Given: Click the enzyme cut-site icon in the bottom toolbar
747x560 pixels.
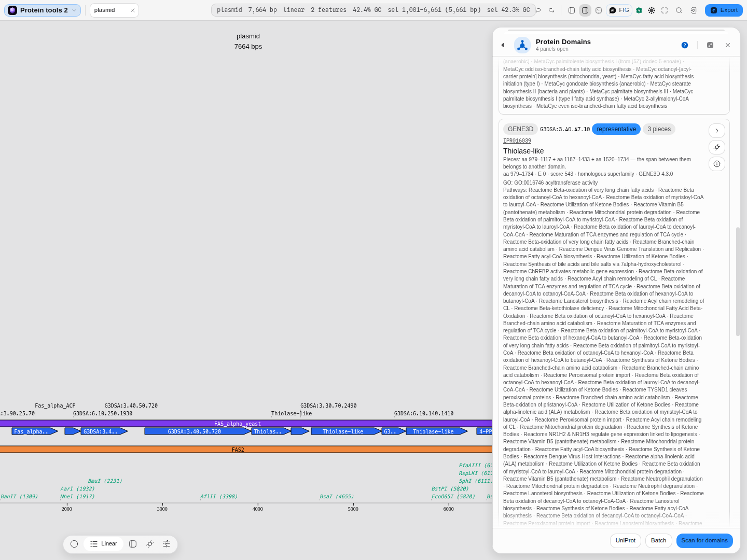Looking at the screenshot, I should [150, 544].
